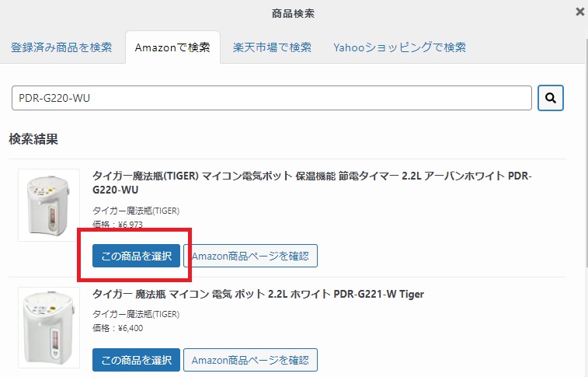This screenshot has height=377, width=588.
Task: Switch to the 登録済み商品を検索 tab
Action: coord(61,47)
